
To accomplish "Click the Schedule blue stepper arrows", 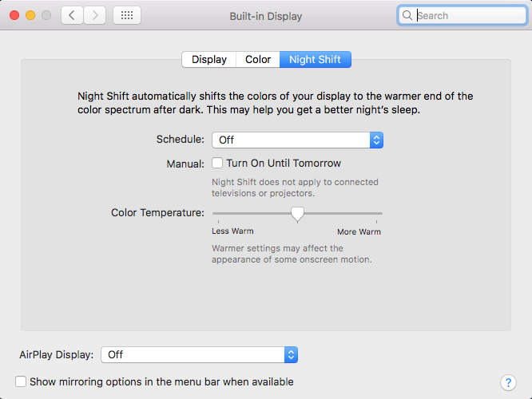I will pyautogui.click(x=376, y=140).
